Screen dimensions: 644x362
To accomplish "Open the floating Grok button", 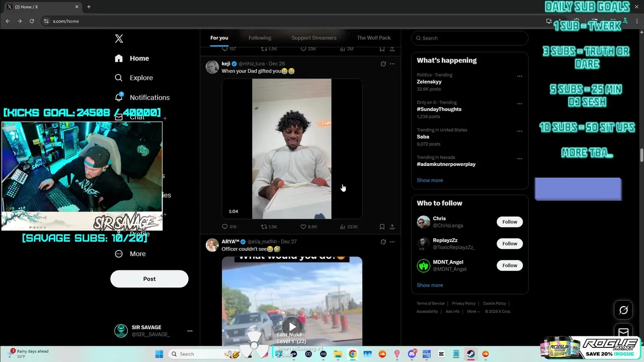I will (x=623, y=310).
